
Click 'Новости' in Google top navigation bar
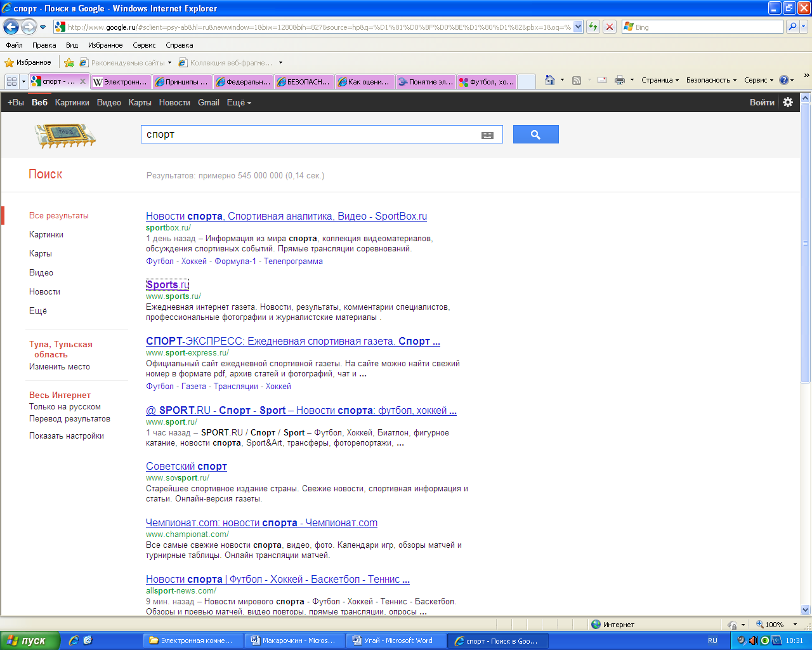click(x=174, y=102)
